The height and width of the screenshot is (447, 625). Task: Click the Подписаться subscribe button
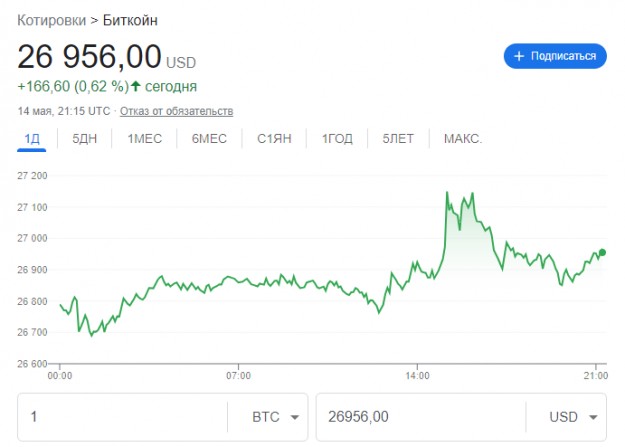(x=555, y=57)
